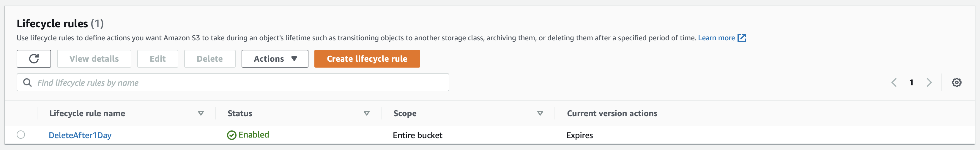
Task: Sort the Scope column using its arrow
Action: point(540,113)
